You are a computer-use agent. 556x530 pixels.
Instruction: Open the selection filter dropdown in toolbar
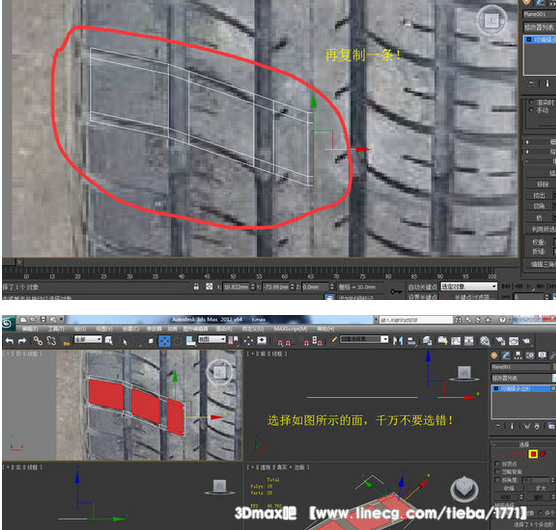[x=88, y=339]
